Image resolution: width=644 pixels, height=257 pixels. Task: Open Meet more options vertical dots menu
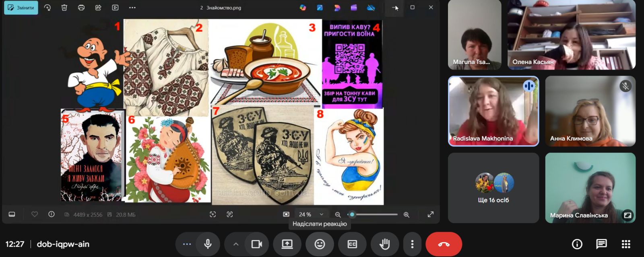coord(412,244)
